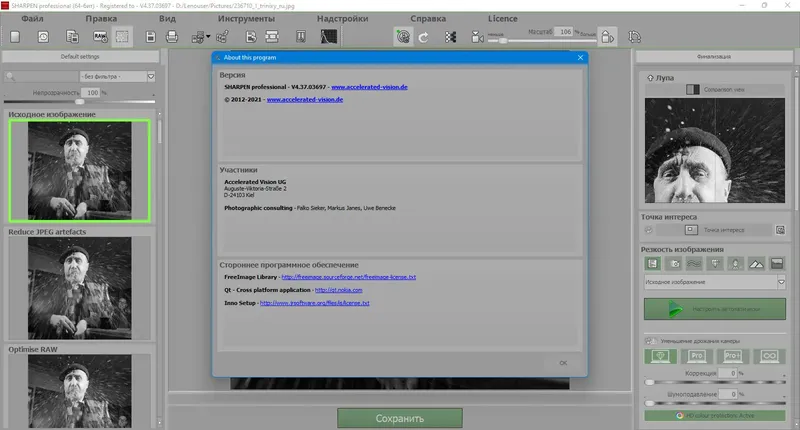Select the Исходное изображение preset thumbnail
Image resolution: width=800 pixels, height=430 pixels.
(80, 170)
